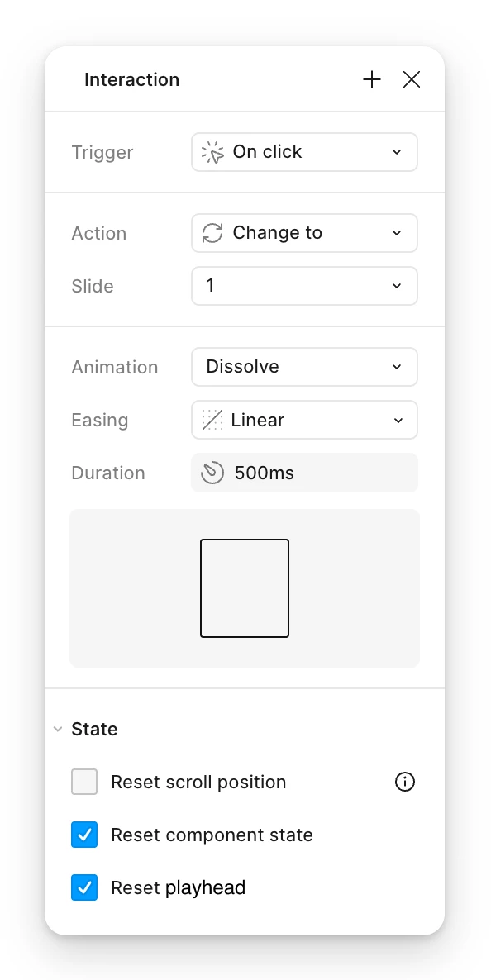Open the Animation Dissolve dropdown
Viewport: 491px width, 980px height.
pyautogui.click(x=305, y=367)
